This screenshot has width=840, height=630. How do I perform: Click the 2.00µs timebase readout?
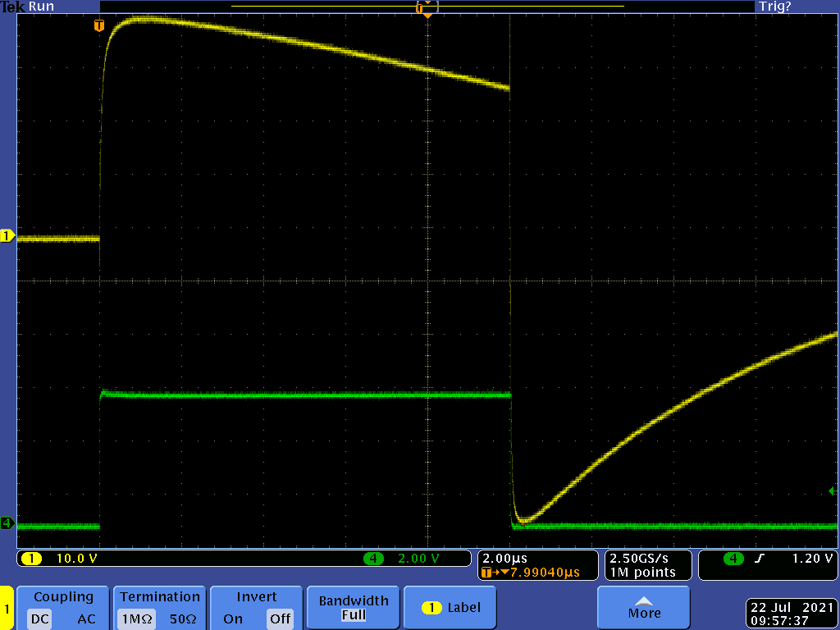504,558
